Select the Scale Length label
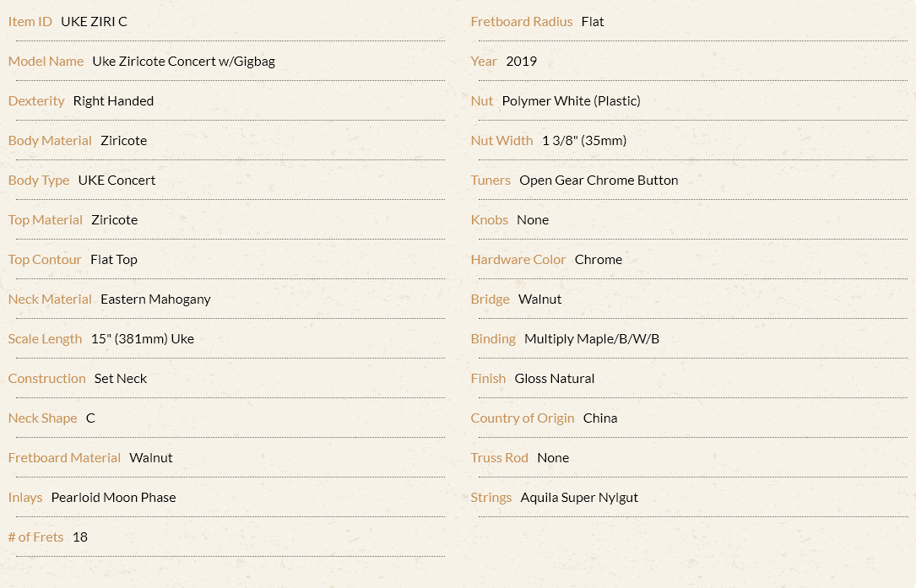 point(45,339)
